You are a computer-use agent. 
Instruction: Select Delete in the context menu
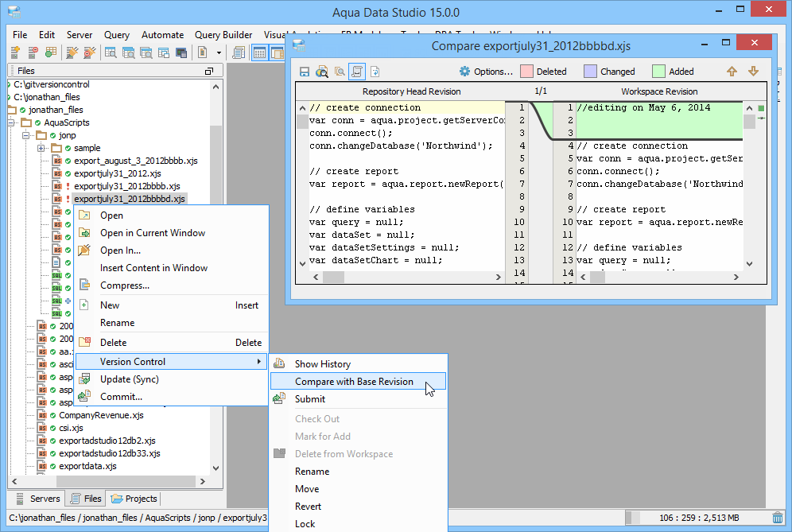point(172,343)
